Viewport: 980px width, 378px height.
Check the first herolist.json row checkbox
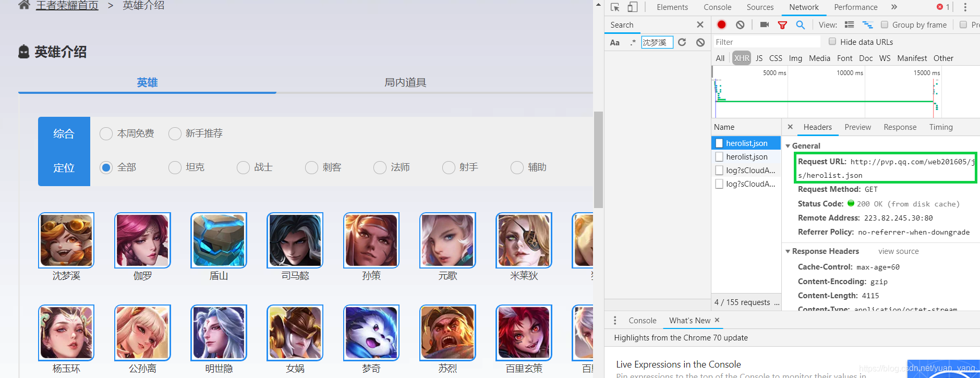pos(719,143)
